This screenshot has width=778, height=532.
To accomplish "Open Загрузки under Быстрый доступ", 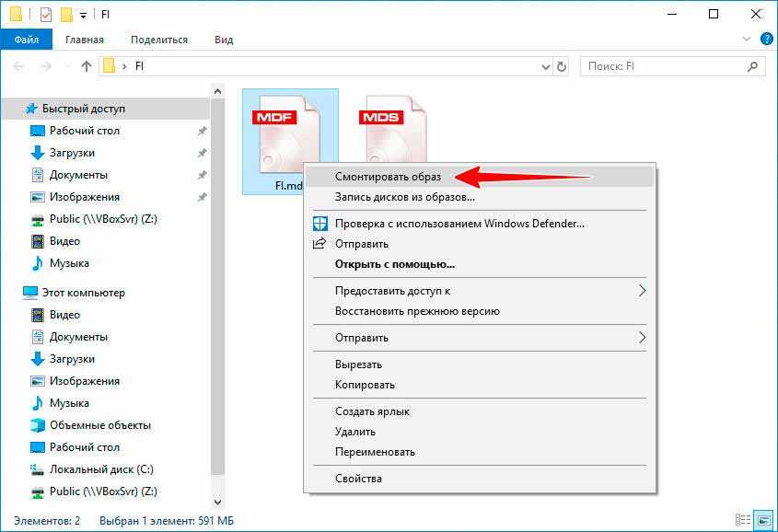I will [72, 153].
